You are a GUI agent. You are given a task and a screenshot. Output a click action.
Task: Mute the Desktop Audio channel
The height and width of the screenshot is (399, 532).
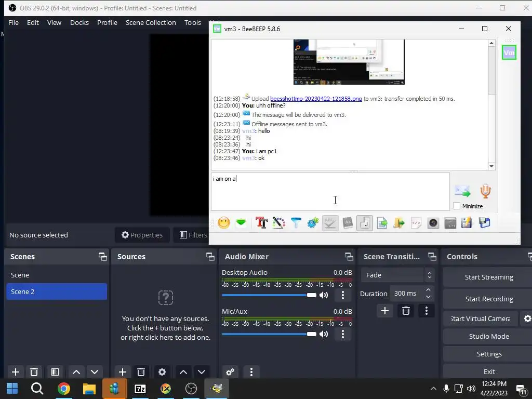[x=324, y=295]
